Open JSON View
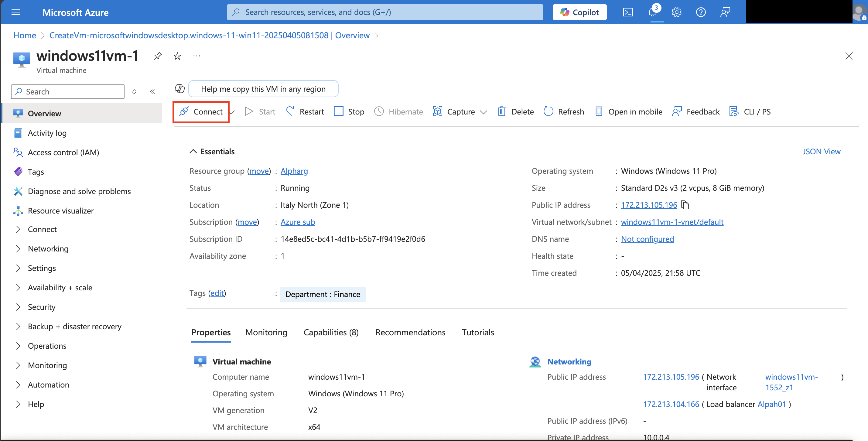The height and width of the screenshot is (441, 868). coord(822,152)
